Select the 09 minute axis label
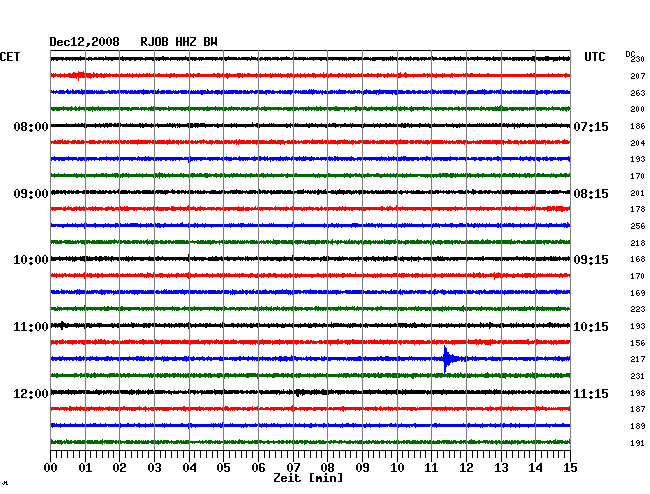The image size is (650, 494). [x=362, y=468]
